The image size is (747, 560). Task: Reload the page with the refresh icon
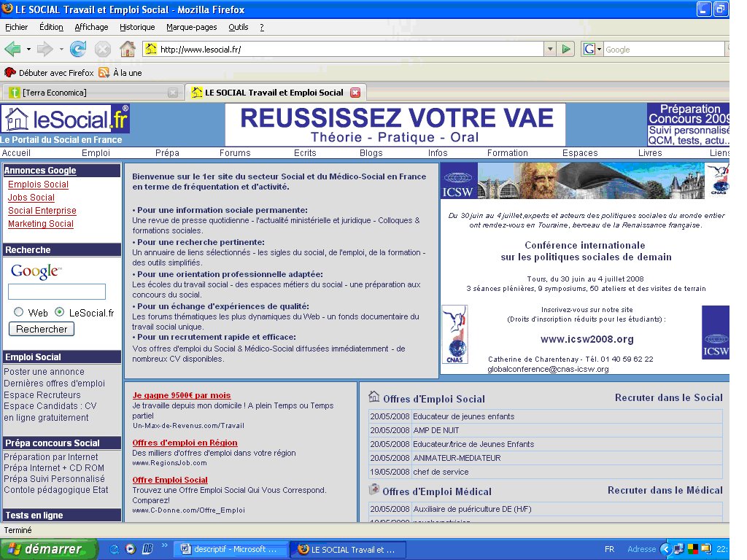[x=78, y=49]
